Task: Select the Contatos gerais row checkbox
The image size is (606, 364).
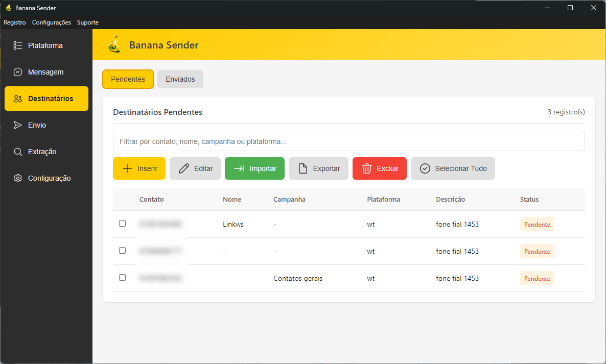Action: coord(122,278)
